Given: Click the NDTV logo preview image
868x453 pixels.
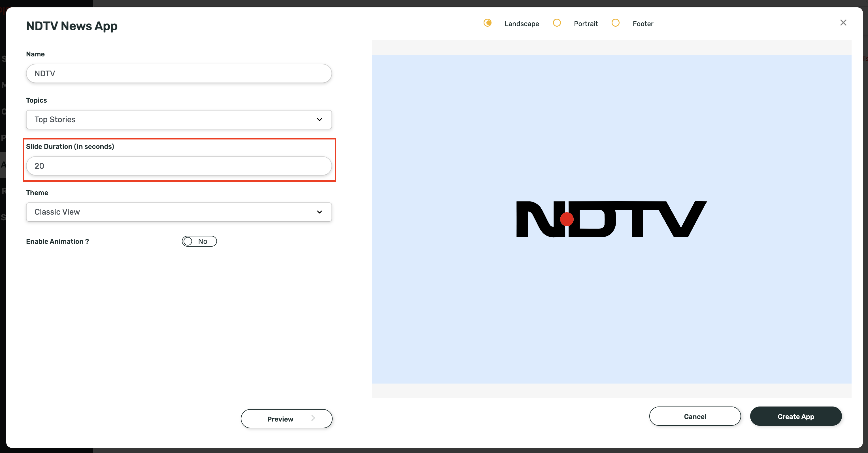Looking at the screenshot, I should 611,219.
